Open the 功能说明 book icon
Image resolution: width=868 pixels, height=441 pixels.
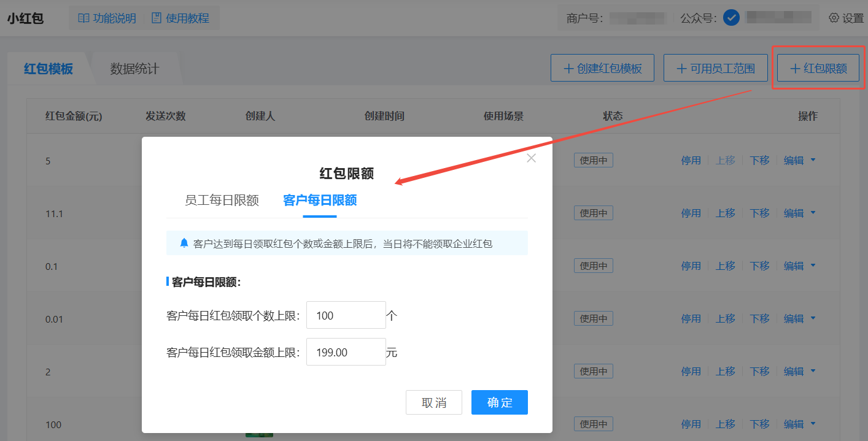(83, 18)
